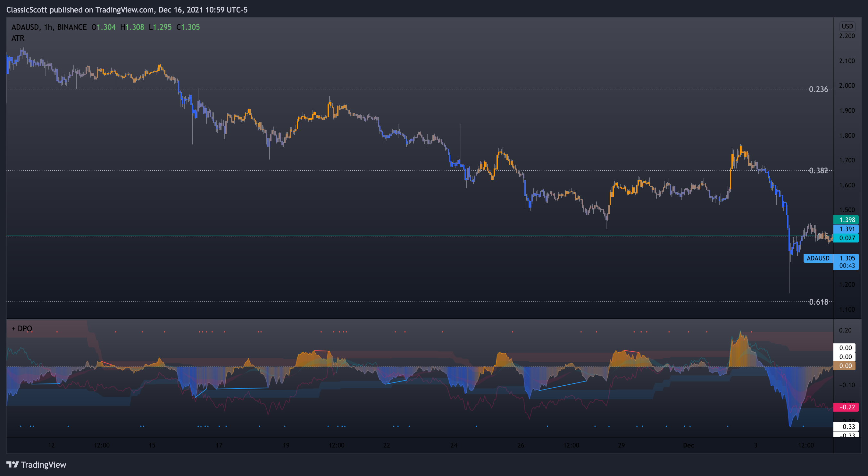Select the ATR indicator label
This screenshot has height=476, width=868.
[18, 38]
